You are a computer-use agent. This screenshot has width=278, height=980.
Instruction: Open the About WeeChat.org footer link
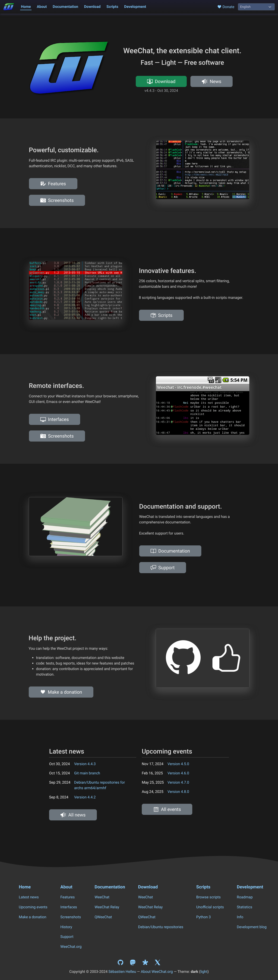pyautogui.click(x=157, y=971)
